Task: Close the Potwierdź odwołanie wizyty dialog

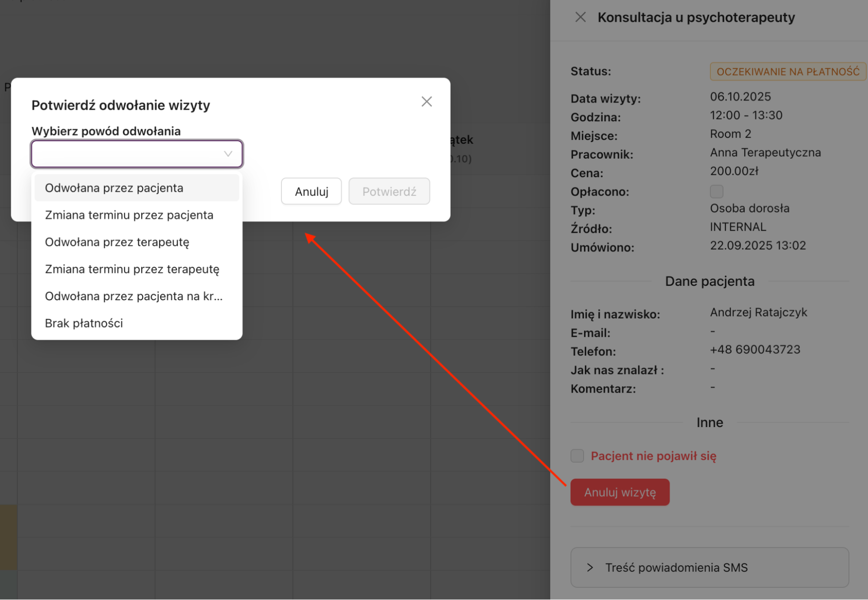Action: (426, 102)
